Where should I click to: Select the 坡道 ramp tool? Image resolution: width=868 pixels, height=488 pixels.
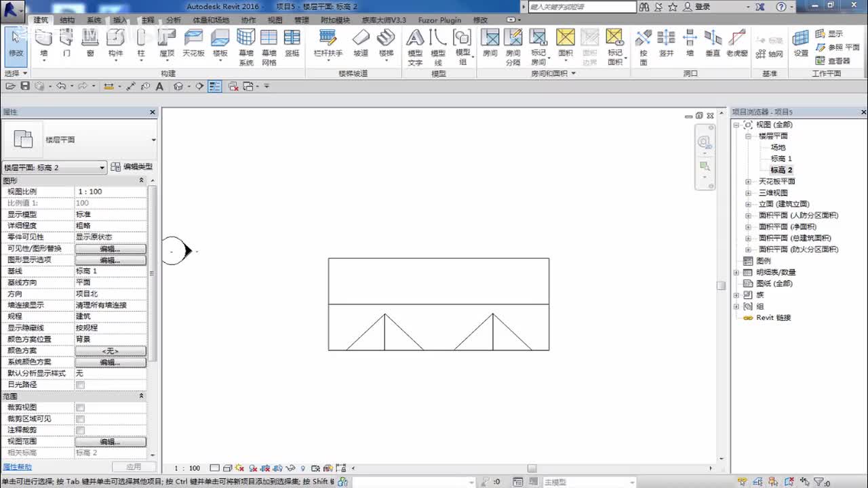tap(361, 44)
